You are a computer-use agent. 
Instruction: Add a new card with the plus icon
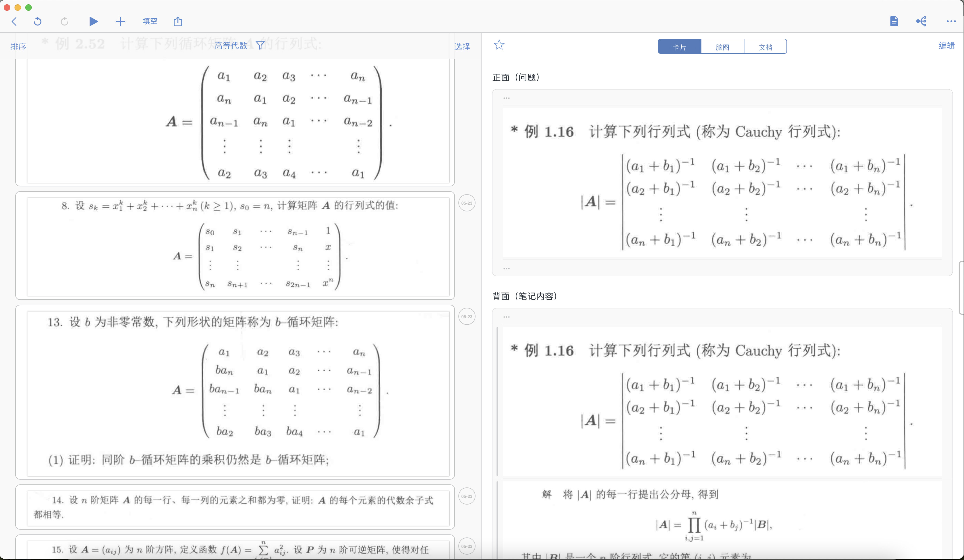[120, 22]
